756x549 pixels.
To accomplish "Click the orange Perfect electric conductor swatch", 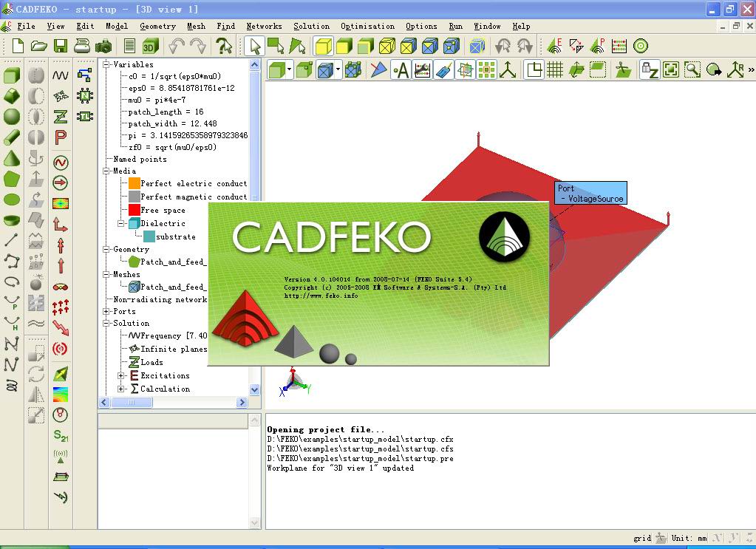I will click(134, 183).
